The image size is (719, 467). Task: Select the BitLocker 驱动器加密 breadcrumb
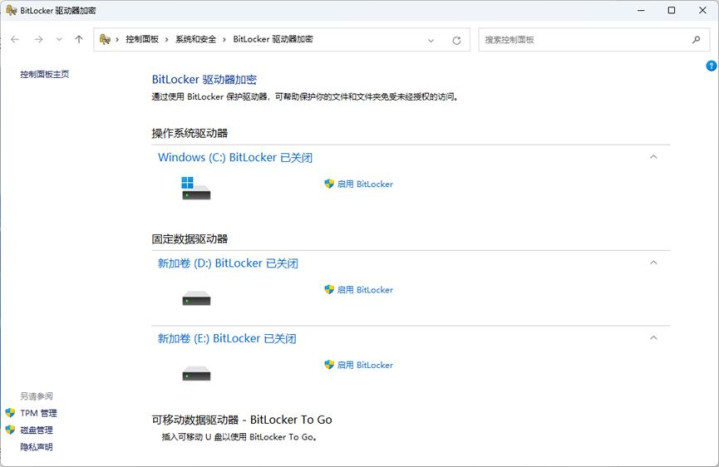pyautogui.click(x=273, y=39)
